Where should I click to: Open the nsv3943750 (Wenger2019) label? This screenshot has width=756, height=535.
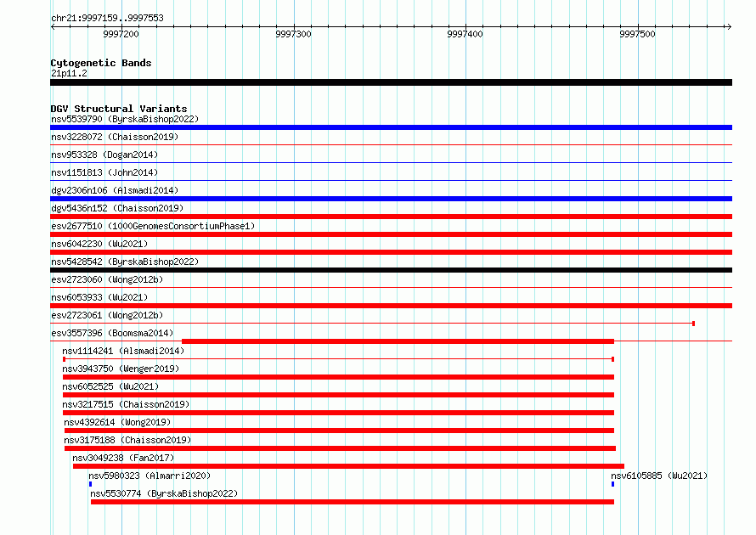point(121,369)
